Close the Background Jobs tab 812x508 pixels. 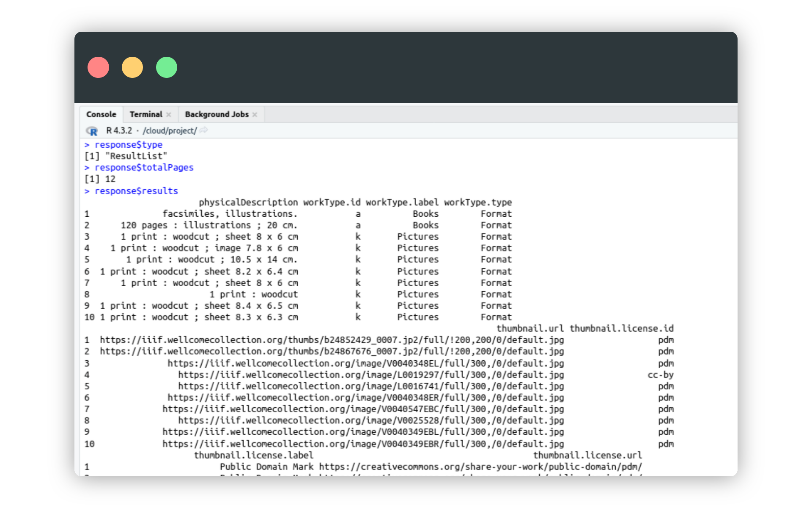(x=255, y=115)
